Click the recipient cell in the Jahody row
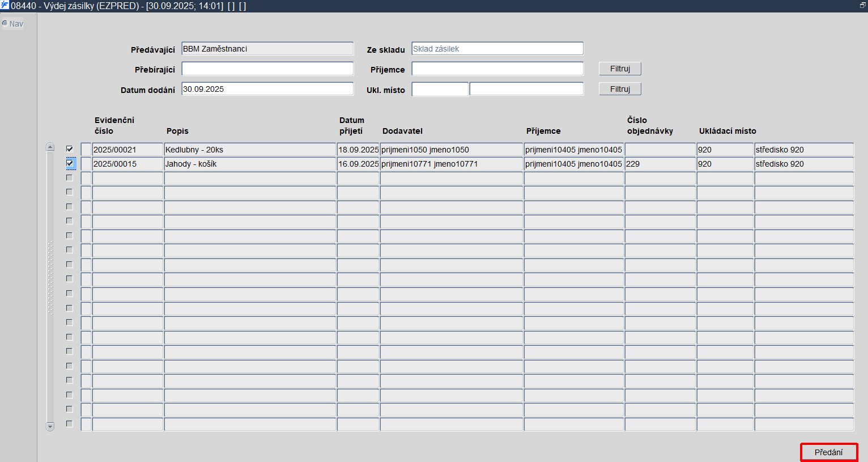868x462 pixels. [x=574, y=164]
